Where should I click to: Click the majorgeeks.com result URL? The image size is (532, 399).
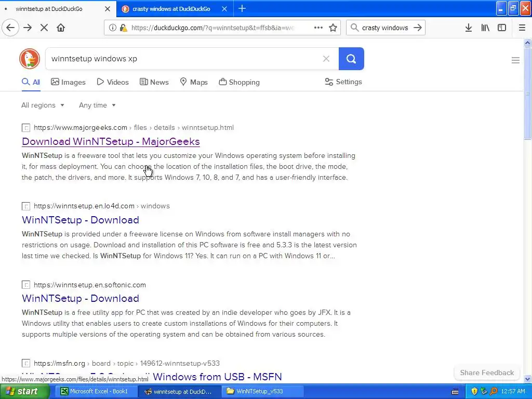pos(134,128)
